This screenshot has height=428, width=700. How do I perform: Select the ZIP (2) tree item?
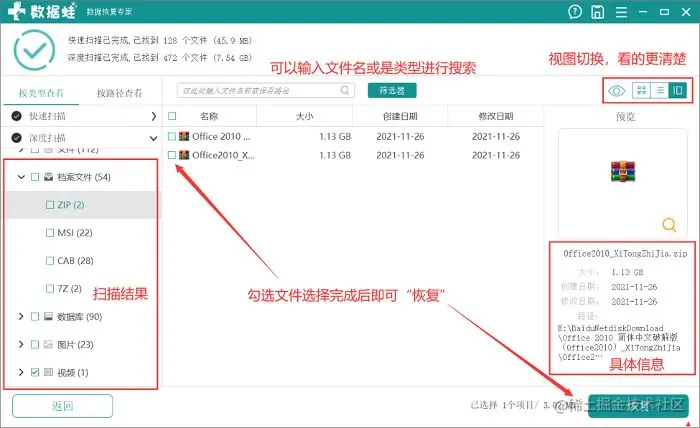pos(71,205)
